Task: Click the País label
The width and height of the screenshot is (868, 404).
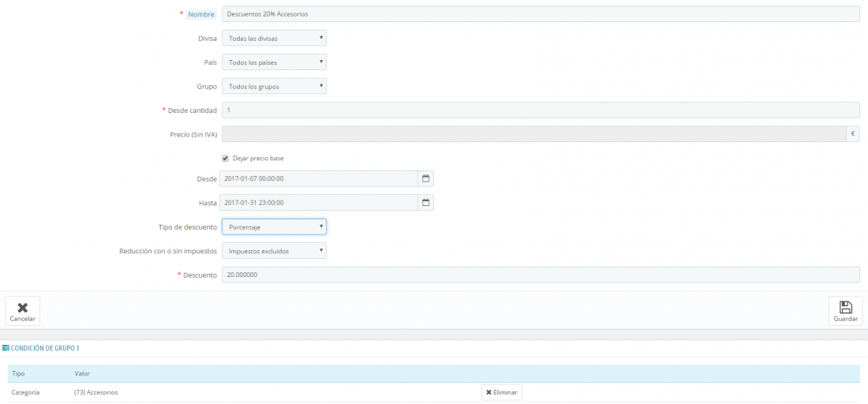Action: [211, 62]
